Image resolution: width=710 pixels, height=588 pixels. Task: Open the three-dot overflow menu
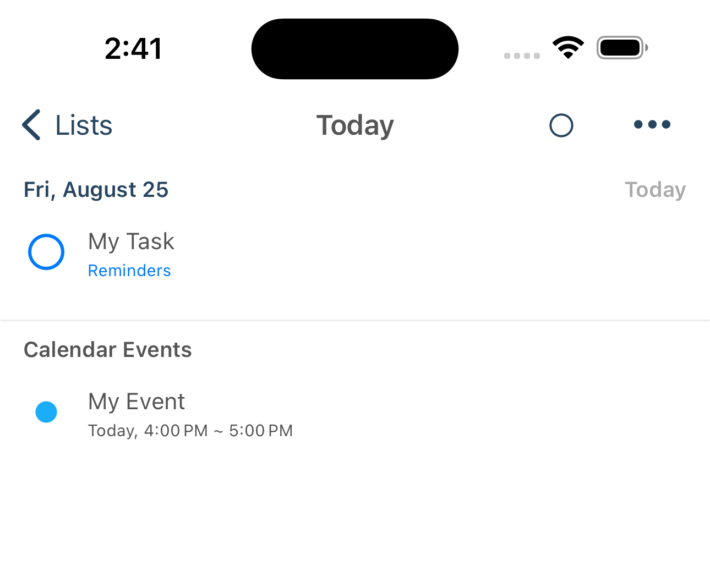pos(652,125)
